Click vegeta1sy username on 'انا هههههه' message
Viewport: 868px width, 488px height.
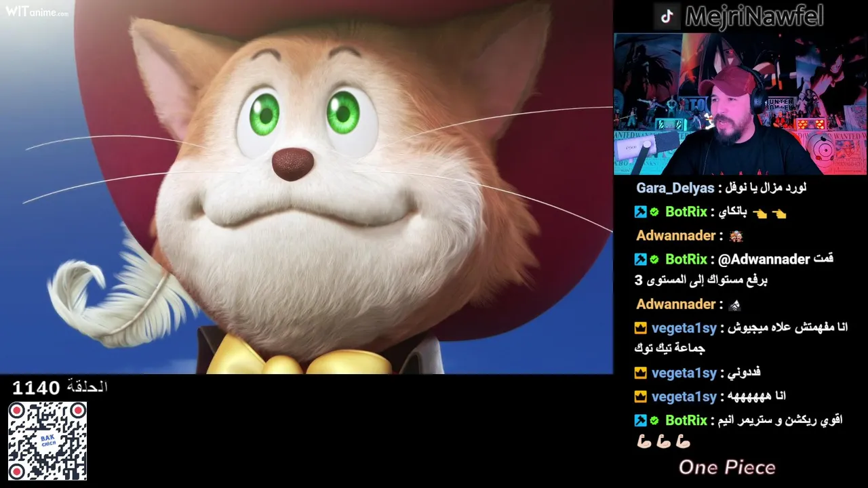pyautogui.click(x=684, y=396)
